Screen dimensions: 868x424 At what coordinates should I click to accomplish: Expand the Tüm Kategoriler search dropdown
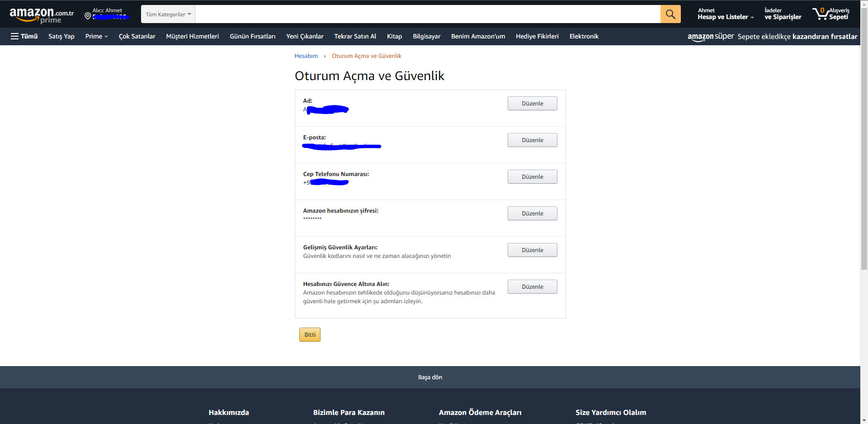(168, 14)
